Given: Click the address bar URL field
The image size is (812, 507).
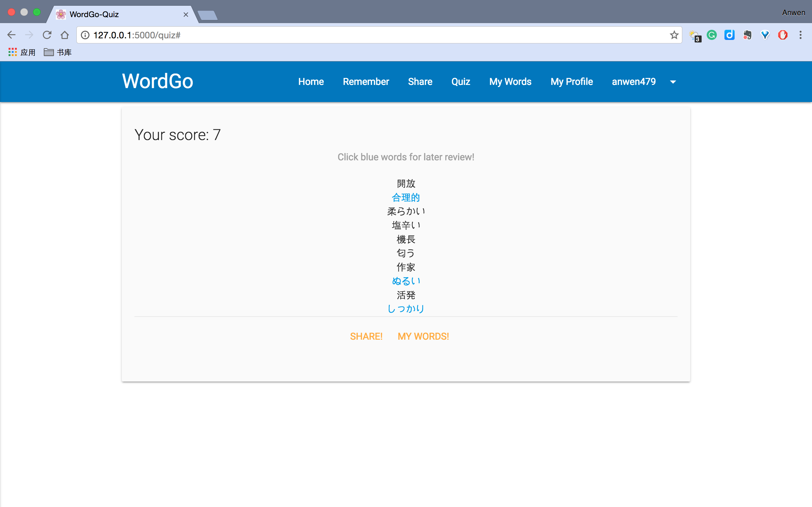Looking at the screenshot, I should point(369,35).
